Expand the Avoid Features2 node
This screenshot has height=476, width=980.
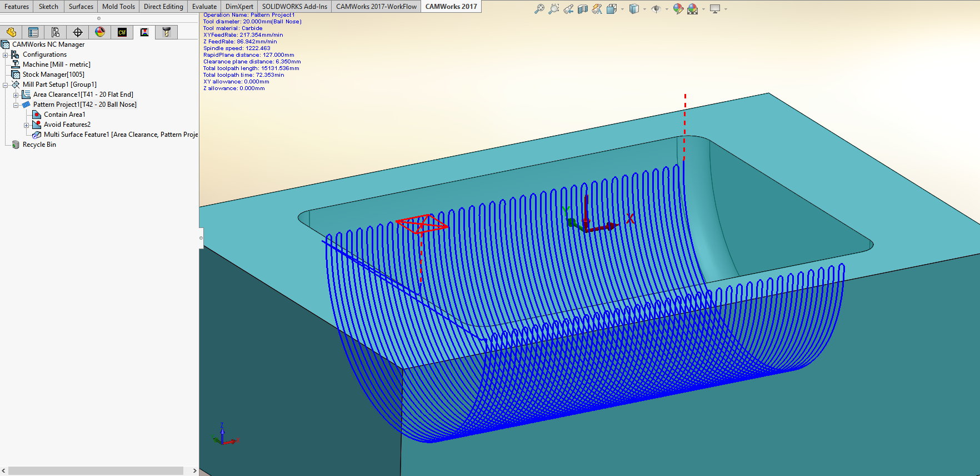[26, 125]
